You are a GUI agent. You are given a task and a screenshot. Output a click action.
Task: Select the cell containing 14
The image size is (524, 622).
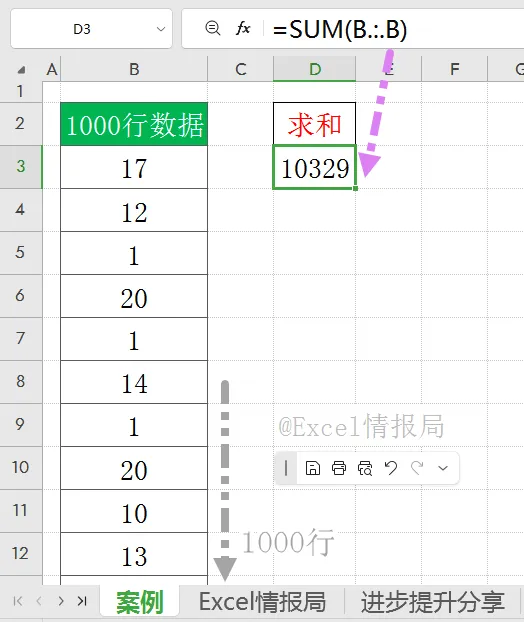click(x=134, y=382)
